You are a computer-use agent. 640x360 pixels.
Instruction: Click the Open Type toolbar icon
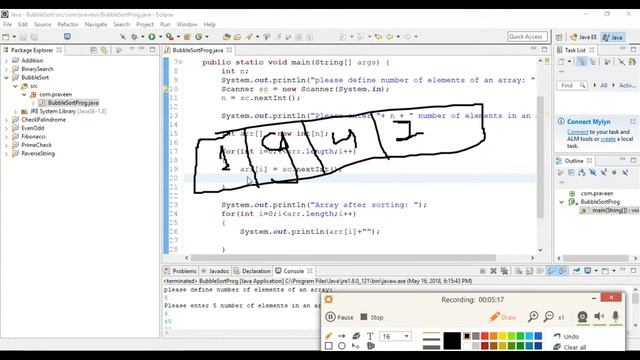tap(227, 37)
